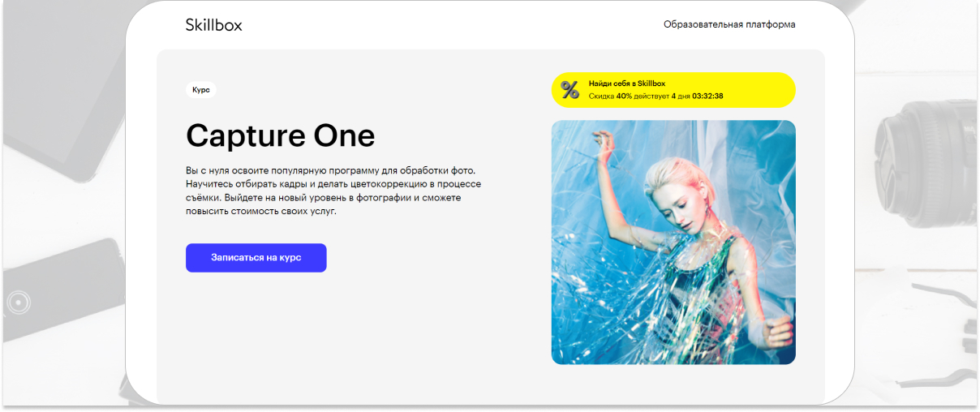Click the course photo of dancing woman
The height and width of the screenshot is (412, 980).
click(673, 242)
